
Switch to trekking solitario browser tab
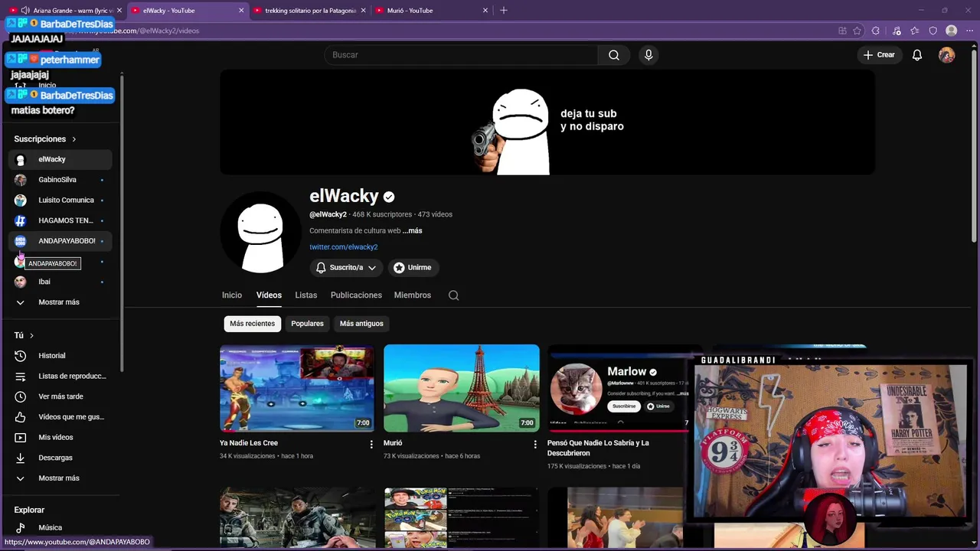pyautogui.click(x=310, y=11)
